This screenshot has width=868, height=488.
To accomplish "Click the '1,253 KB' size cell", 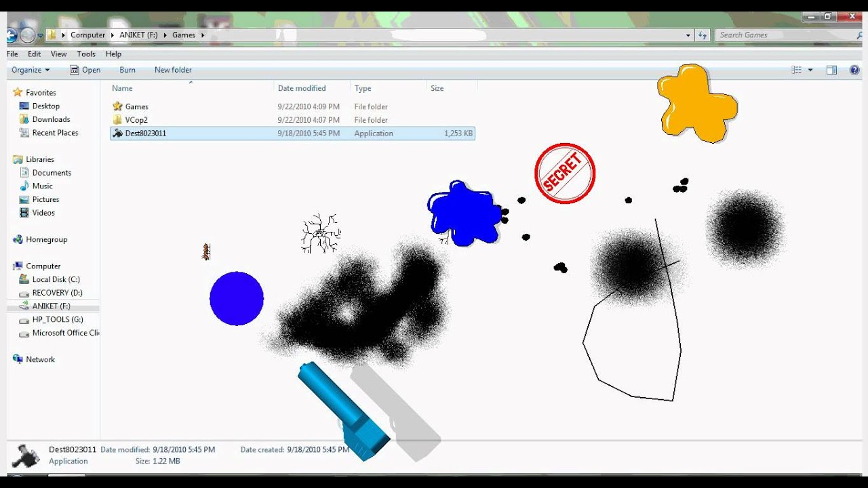I will [x=458, y=134].
